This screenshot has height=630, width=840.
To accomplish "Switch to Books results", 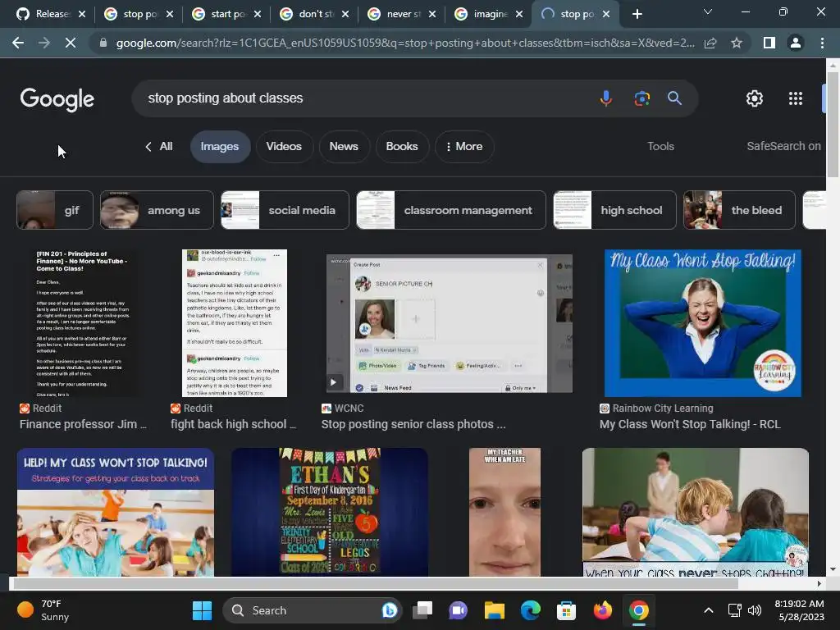I will [x=402, y=146].
